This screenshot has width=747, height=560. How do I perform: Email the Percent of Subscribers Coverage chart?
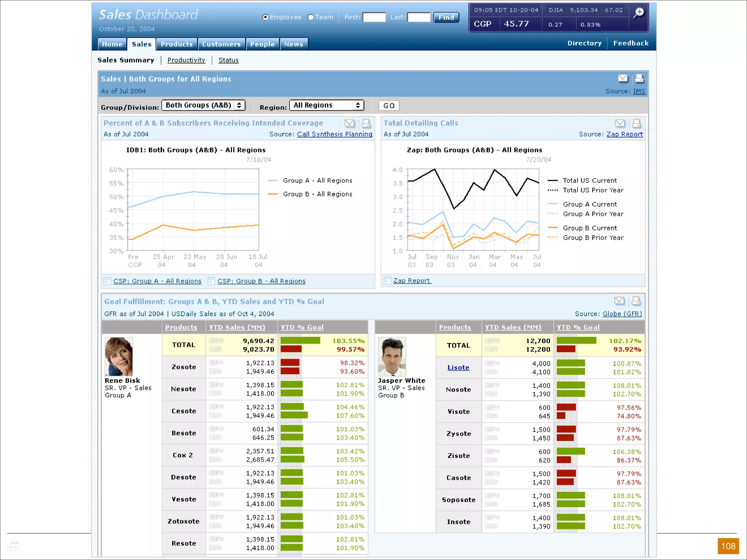[x=349, y=123]
